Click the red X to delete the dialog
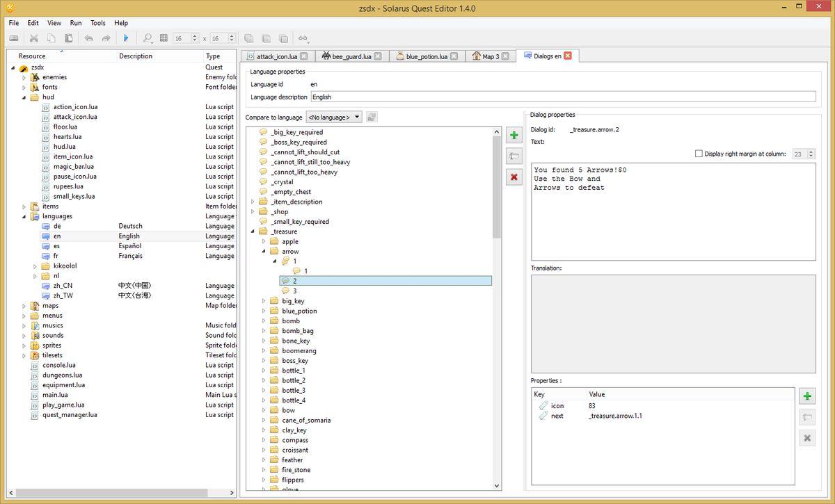835x504 pixels. tap(514, 177)
